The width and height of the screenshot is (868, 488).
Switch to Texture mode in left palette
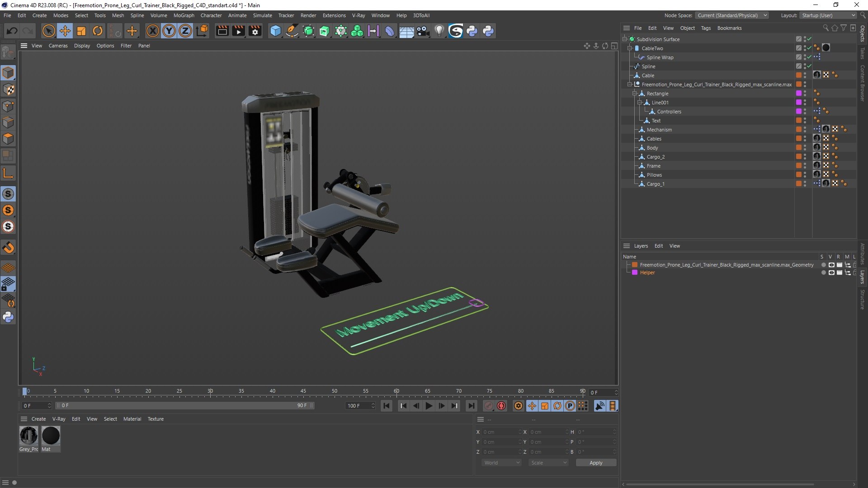pyautogui.click(x=8, y=89)
